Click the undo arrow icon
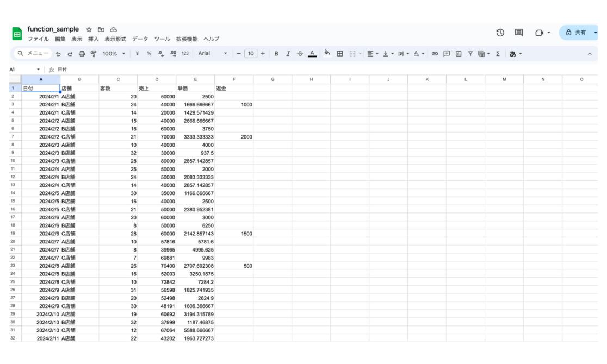This screenshot has height=364, width=607. 58,54
